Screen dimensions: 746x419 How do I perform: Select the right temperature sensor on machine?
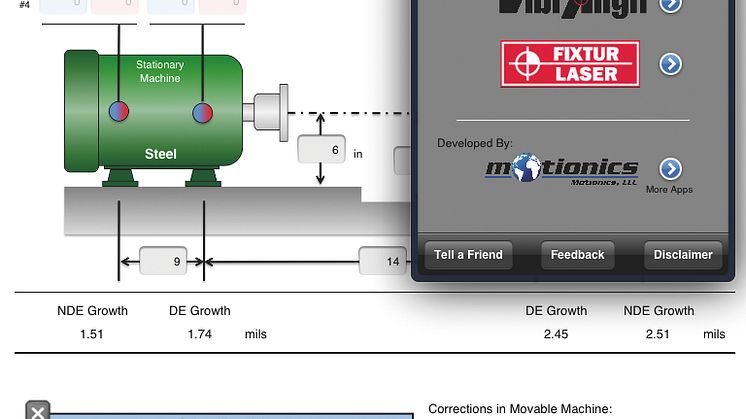click(203, 111)
